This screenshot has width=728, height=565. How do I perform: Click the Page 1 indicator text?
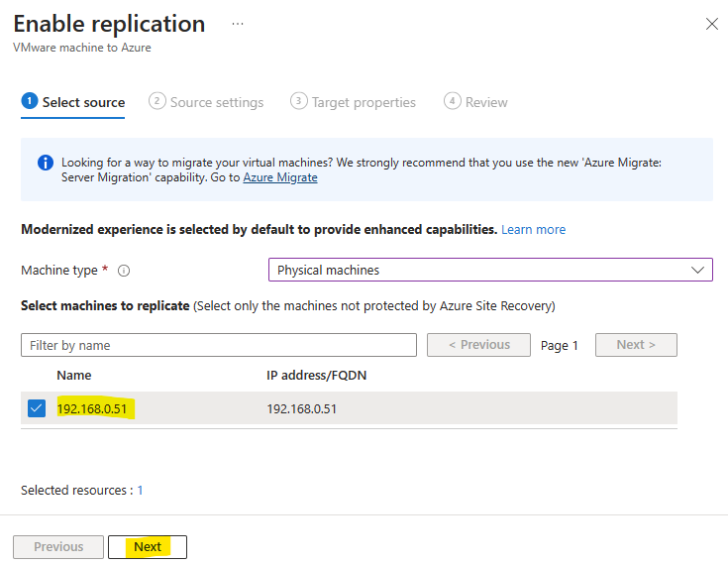tap(559, 346)
